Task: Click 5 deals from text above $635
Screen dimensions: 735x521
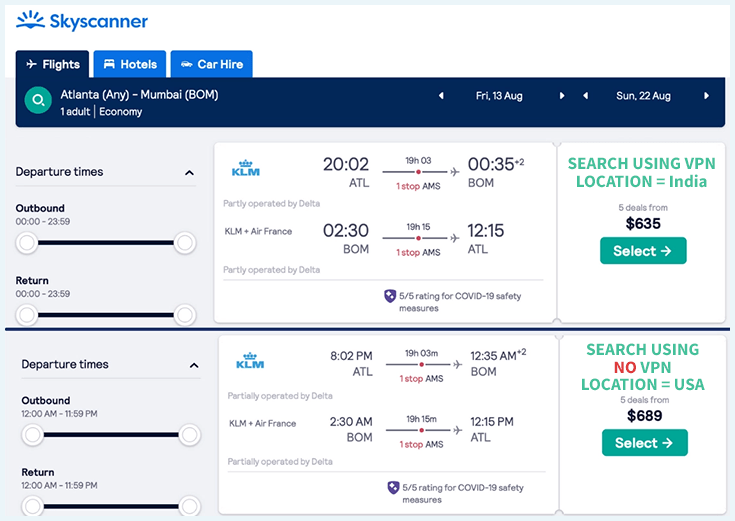Action: click(x=643, y=207)
